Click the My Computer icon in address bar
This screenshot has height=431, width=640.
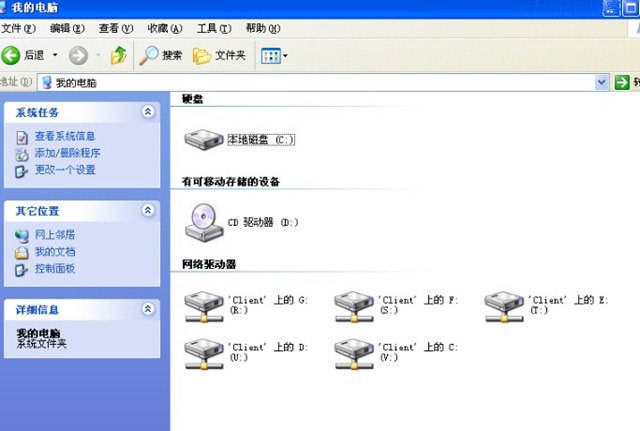click(x=47, y=82)
